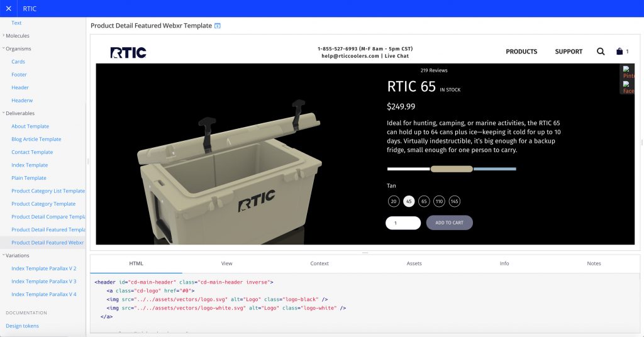Click the help@rticcoolers.com email link
Viewport: 644px width, 337px height.
click(x=350, y=56)
